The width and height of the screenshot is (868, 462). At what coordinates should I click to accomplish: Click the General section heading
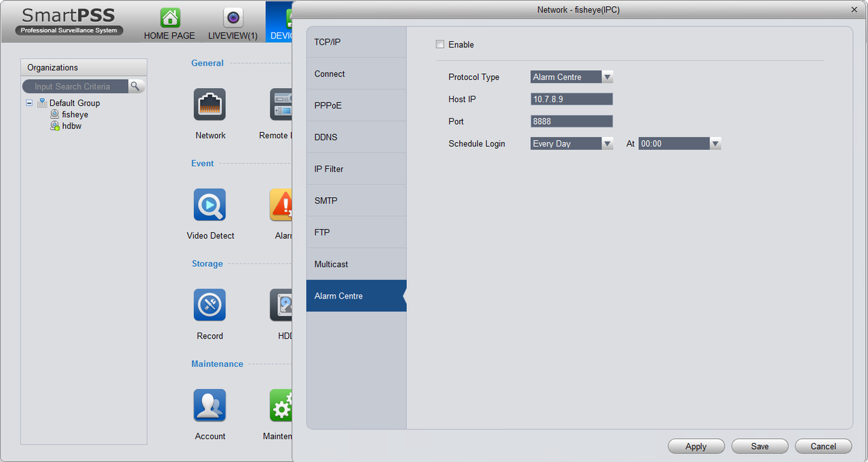[x=208, y=63]
